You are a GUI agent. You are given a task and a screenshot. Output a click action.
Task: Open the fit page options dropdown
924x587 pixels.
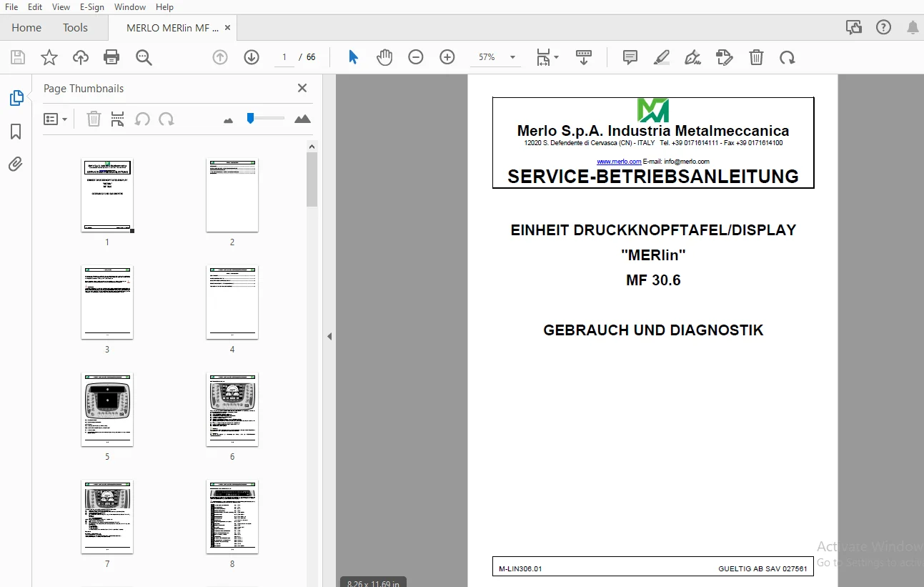[547, 57]
